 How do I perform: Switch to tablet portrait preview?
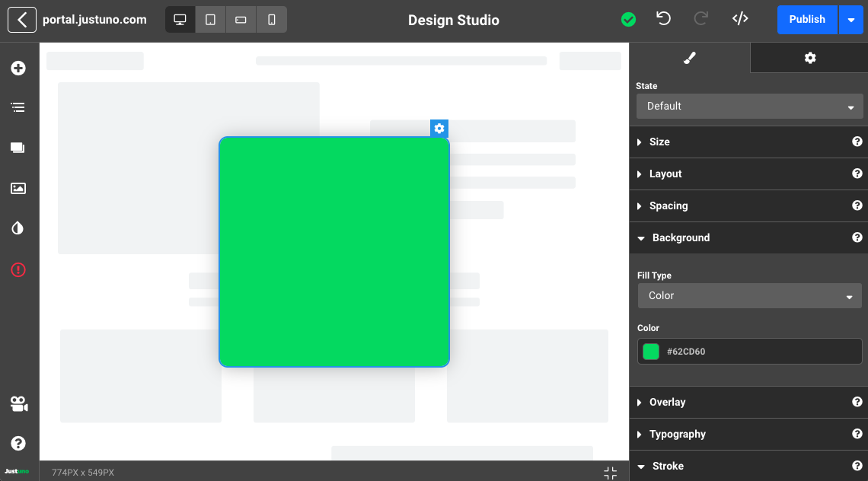pyautogui.click(x=211, y=20)
